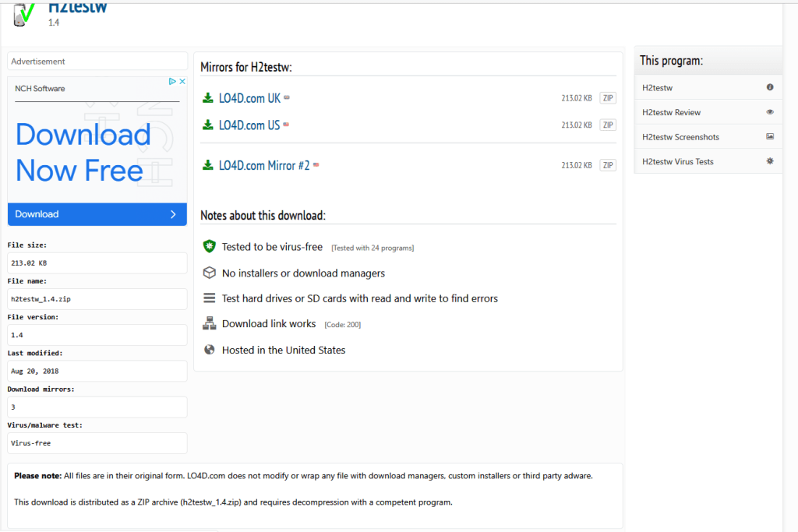Click the globe icon next to Hosted in the United States
Viewport: 798px width, 532px height.
coord(209,350)
